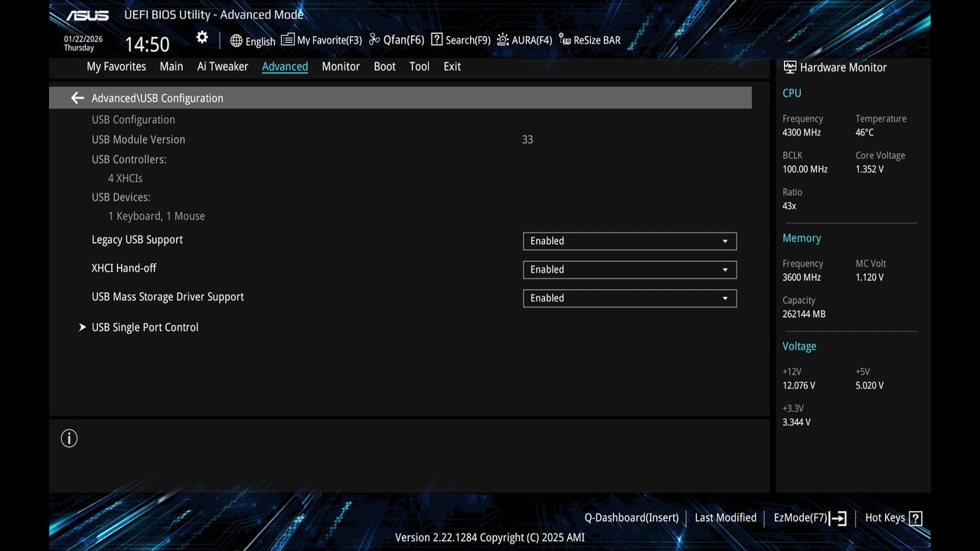The width and height of the screenshot is (980, 551).
Task: Open the Qfan fan control utility
Action: pos(395,40)
